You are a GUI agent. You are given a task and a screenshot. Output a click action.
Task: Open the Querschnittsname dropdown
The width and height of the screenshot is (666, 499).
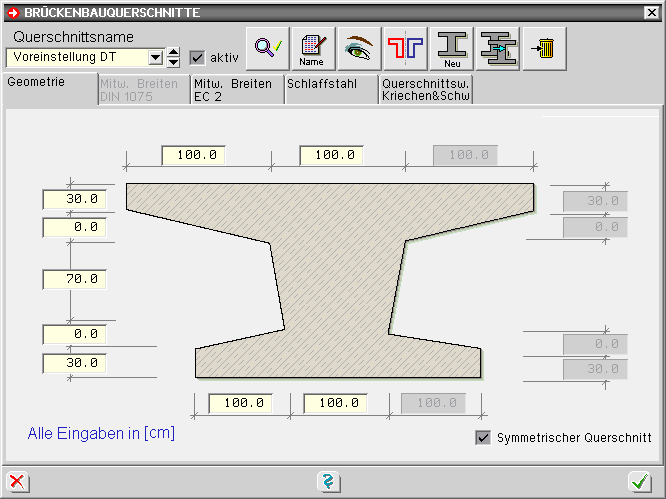tap(155, 58)
